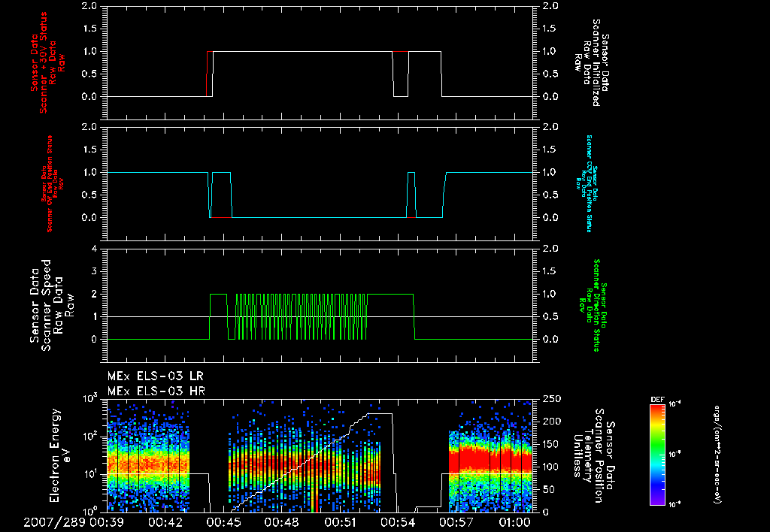Image resolution: width=770 pixels, height=532 pixels.
Task: Click the '50' tick on scanner position axis
Action: (x=548, y=489)
